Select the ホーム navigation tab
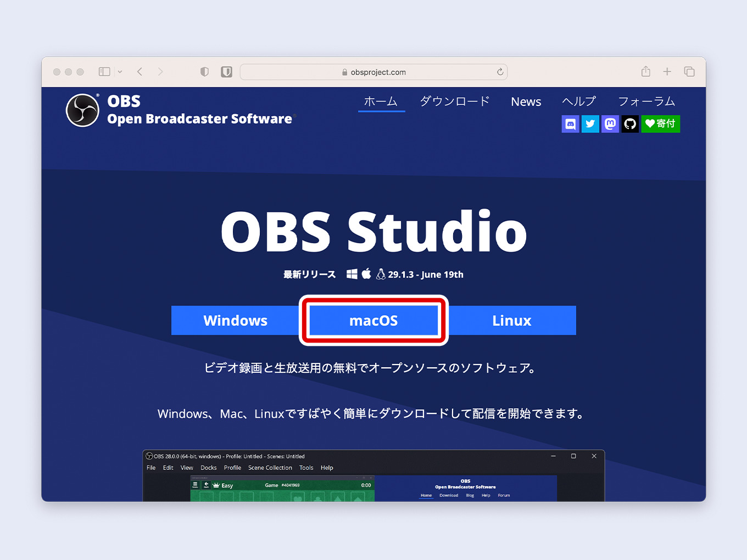The width and height of the screenshot is (747, 560). click(x=381, y=102)
